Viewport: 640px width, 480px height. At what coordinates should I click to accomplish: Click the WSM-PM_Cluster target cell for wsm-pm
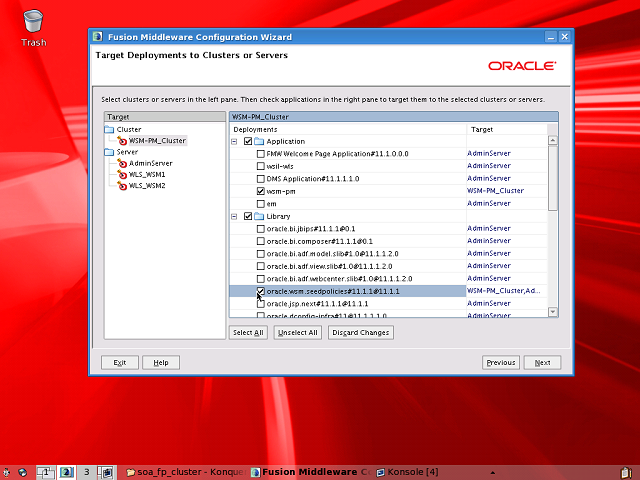(x=507, y=191)
